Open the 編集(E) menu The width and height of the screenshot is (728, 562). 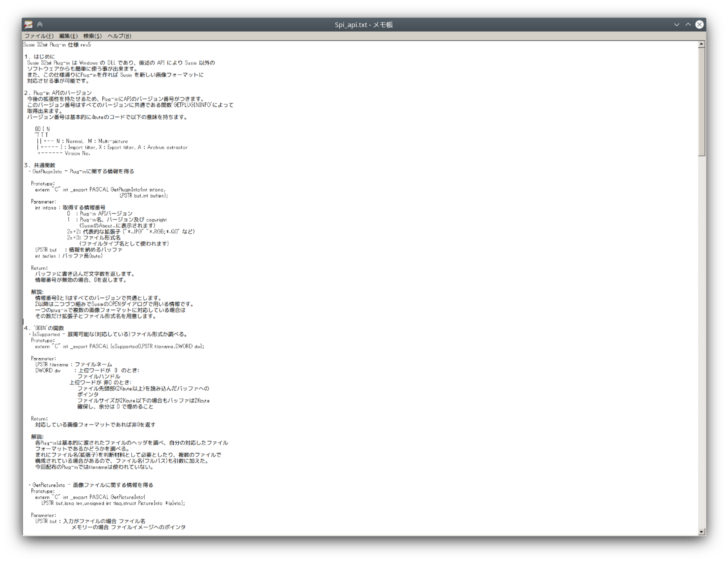(x=68, y=36)
